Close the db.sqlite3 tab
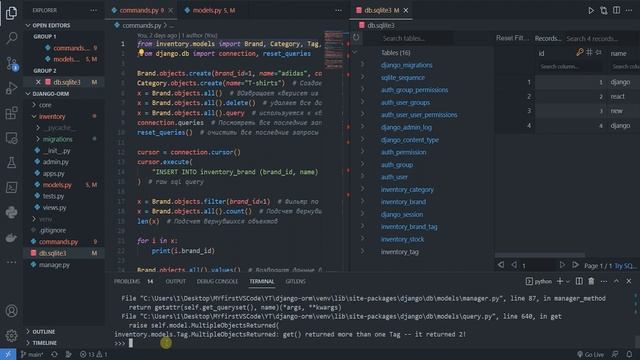Viewport: 640px width, 360px height. pyautogui.click(x=406, y=11)
